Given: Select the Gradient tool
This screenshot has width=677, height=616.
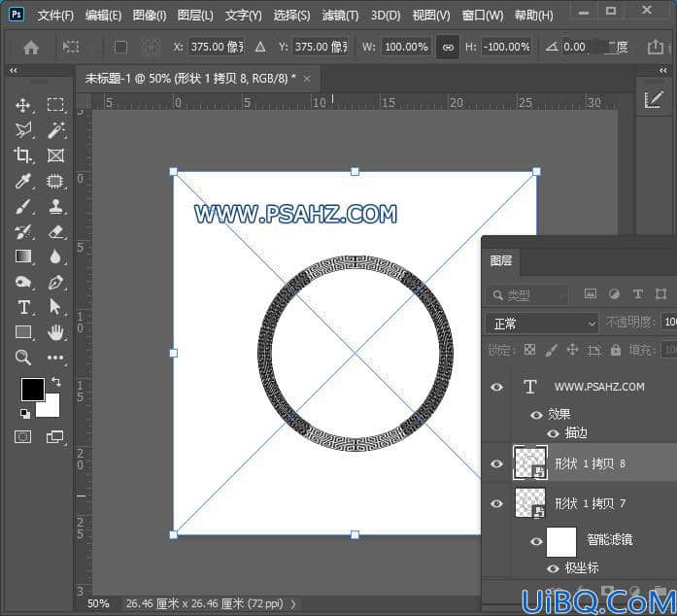Looking at the screenshot, I should coord(23,257).
